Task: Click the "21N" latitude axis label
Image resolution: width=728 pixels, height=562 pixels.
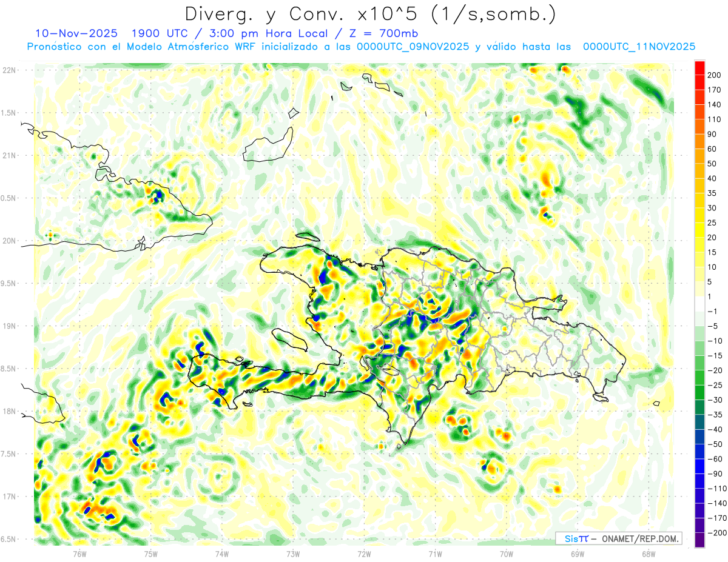Action: (x=9, y=155)
